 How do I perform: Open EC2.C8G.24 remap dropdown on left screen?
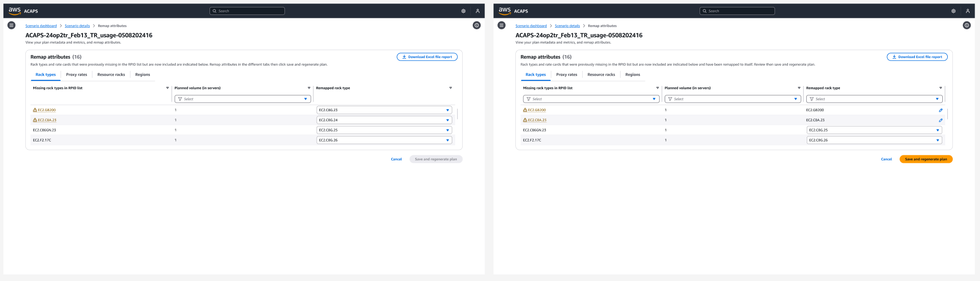(384, 120)
